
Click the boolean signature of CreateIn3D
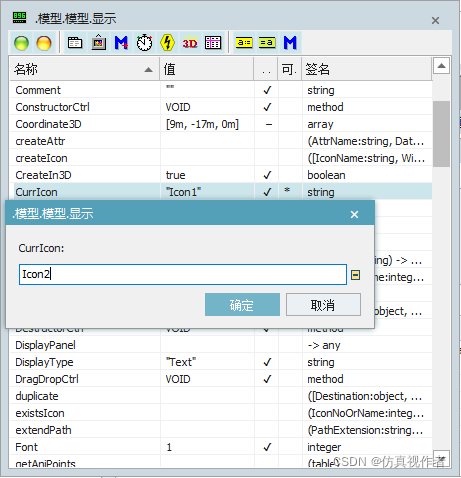pyautogui.click(x=326, y=175)
